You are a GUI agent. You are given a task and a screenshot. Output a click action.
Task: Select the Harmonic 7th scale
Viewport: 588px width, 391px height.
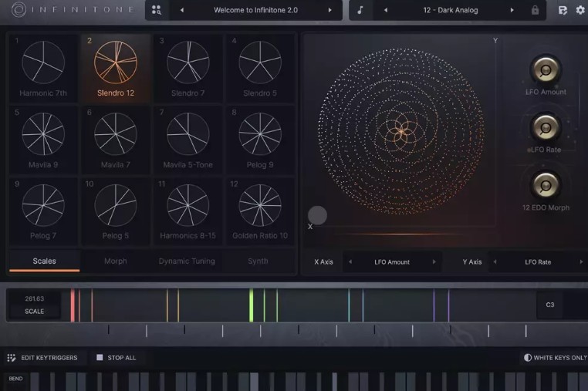[x=43, y=68]
